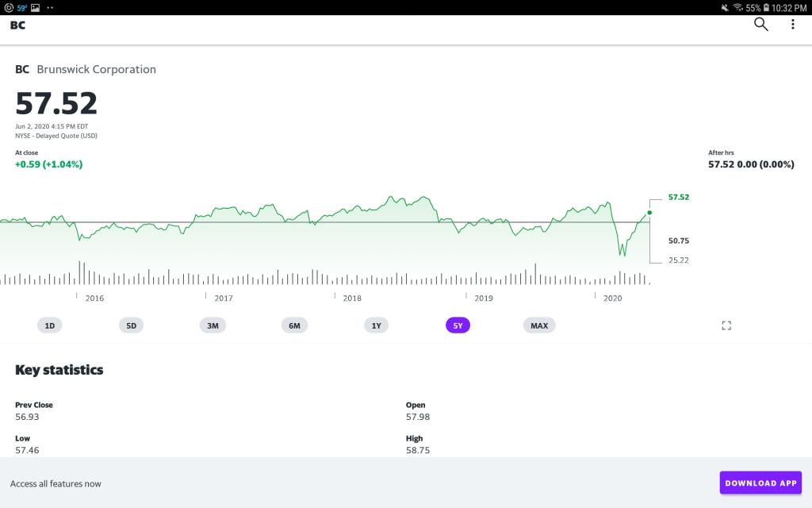Switch chart to 3M range

tap(213, 325)
